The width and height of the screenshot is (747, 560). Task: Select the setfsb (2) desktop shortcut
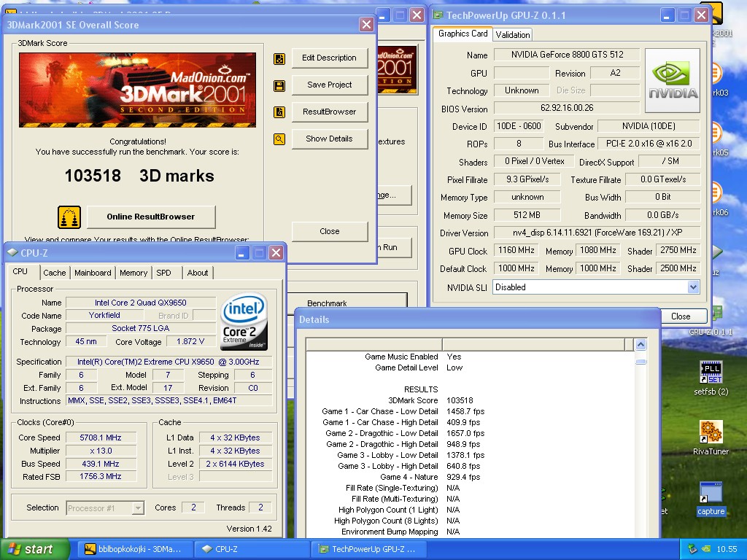pyautogui.click(x=711, y=378)
